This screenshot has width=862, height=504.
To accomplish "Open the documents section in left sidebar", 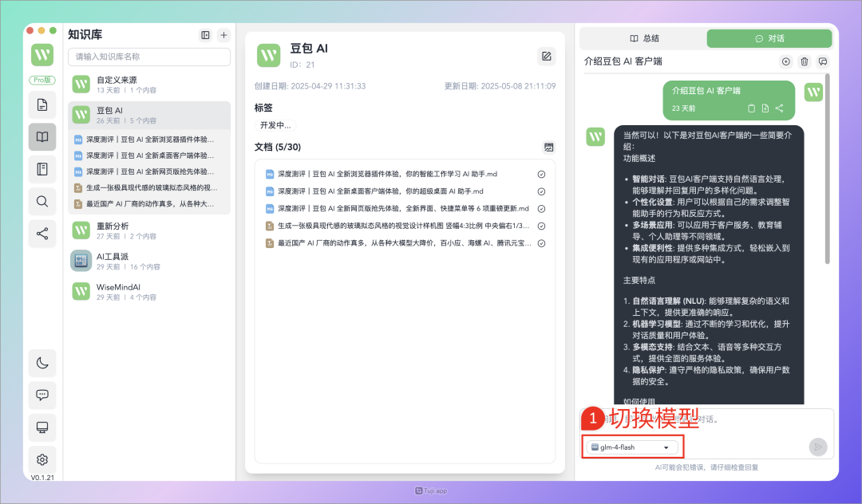I will pyautogui.click(x=42, y=104).
